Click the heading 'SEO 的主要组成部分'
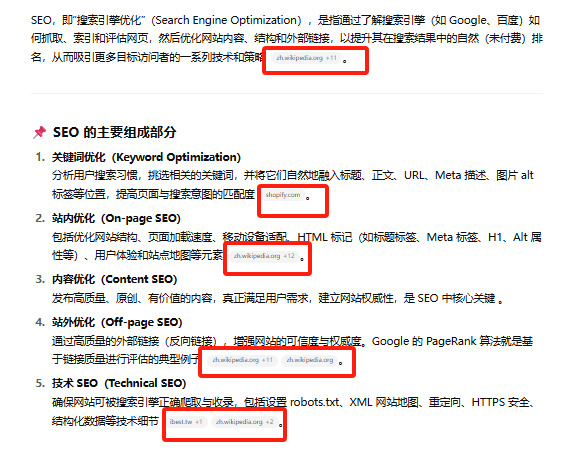This screenshot has width=575, height=452. pyautogui.click(x=114, y=132)
